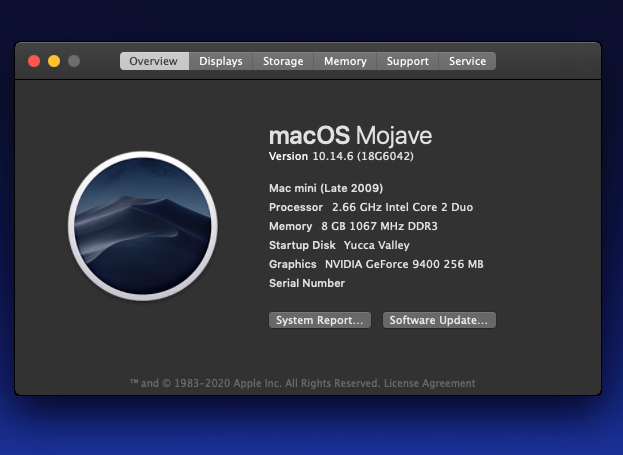The height and width of the screenshot is (455, 623).
Task: Go to the Support tab
Action: 408,61
